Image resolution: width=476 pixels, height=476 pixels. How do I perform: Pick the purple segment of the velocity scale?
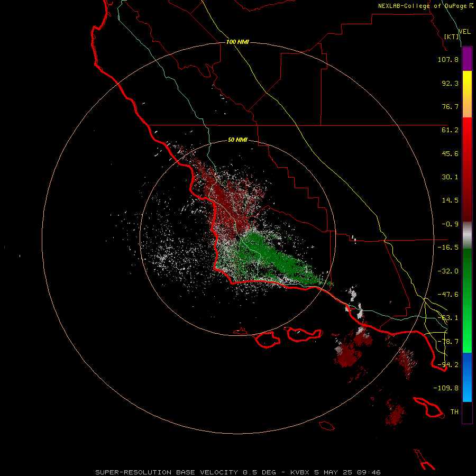point(467,59)
